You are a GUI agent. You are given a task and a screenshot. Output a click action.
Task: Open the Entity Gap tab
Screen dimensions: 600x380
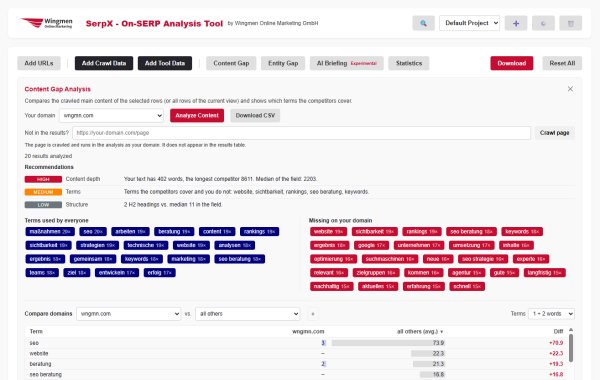[283, 63]
